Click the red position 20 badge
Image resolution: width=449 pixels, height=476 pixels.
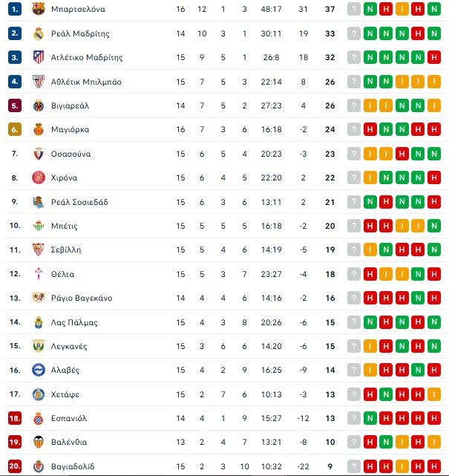15,466
